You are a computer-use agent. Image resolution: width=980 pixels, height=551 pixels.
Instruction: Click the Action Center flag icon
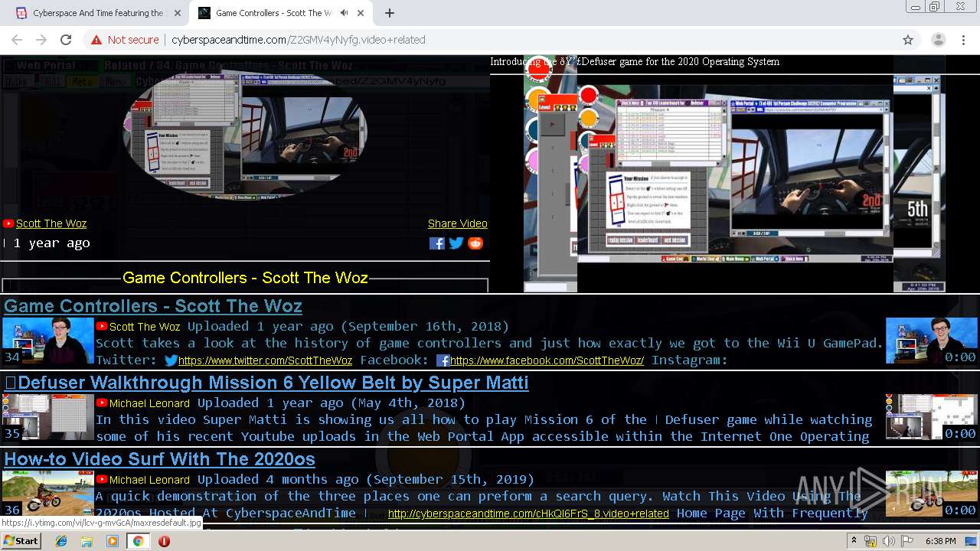[x=906, y=541]
